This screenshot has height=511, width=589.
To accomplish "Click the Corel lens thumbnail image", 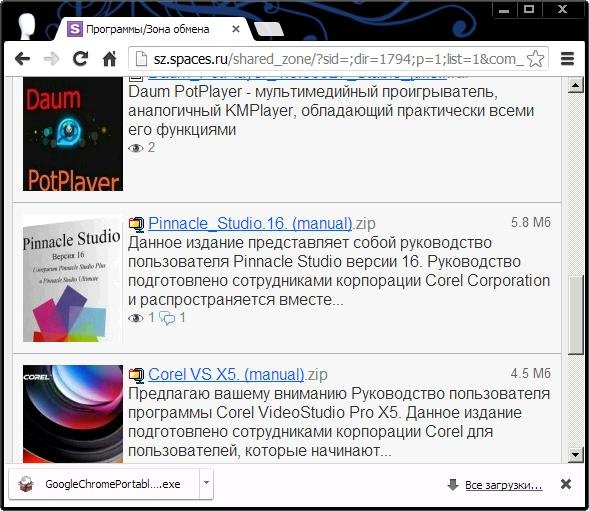I will tap(73, 414).
